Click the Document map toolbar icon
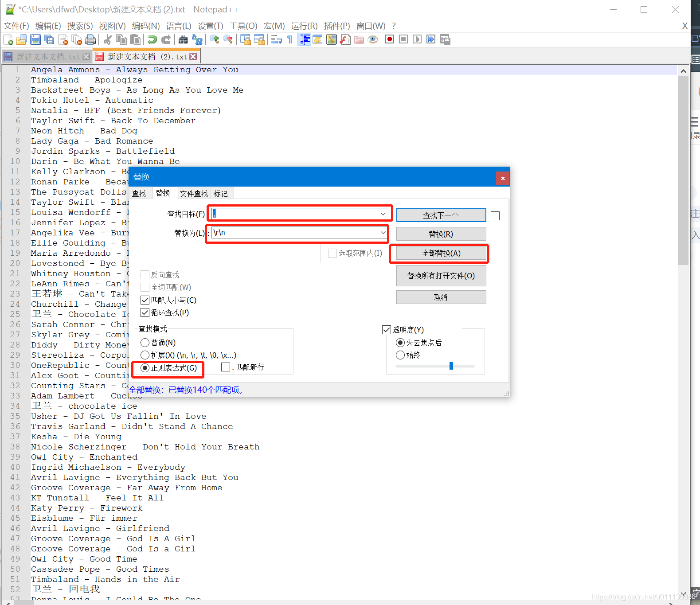The height and width of the screenshot is (605, 700). pos(332,39)
